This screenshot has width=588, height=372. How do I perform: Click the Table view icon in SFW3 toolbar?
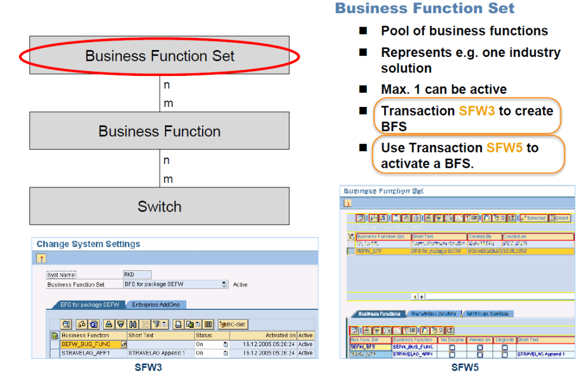pos(208,324)
